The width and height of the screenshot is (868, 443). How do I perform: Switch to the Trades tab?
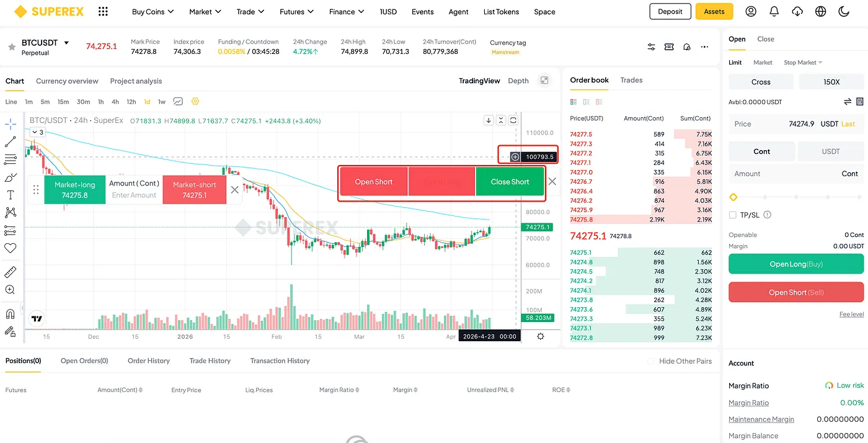tap(631, 80)
